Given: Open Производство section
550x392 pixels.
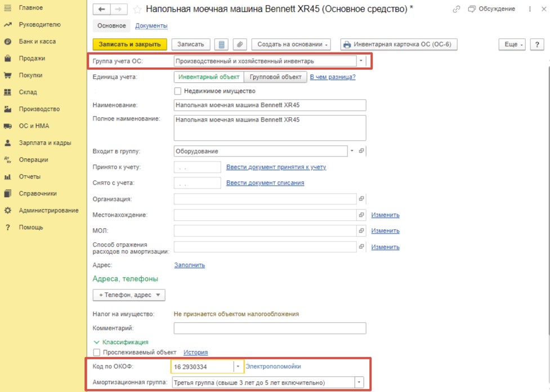Looking at the screenshot, I should (39, 109).
